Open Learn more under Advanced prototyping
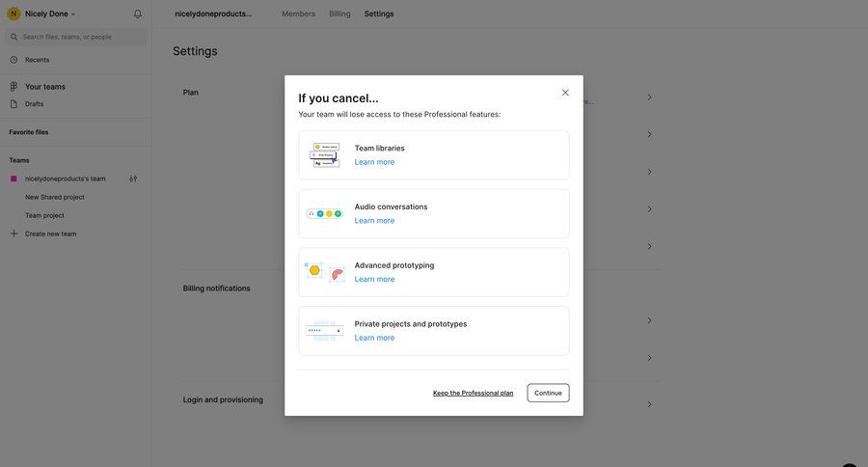 point(374,279)
